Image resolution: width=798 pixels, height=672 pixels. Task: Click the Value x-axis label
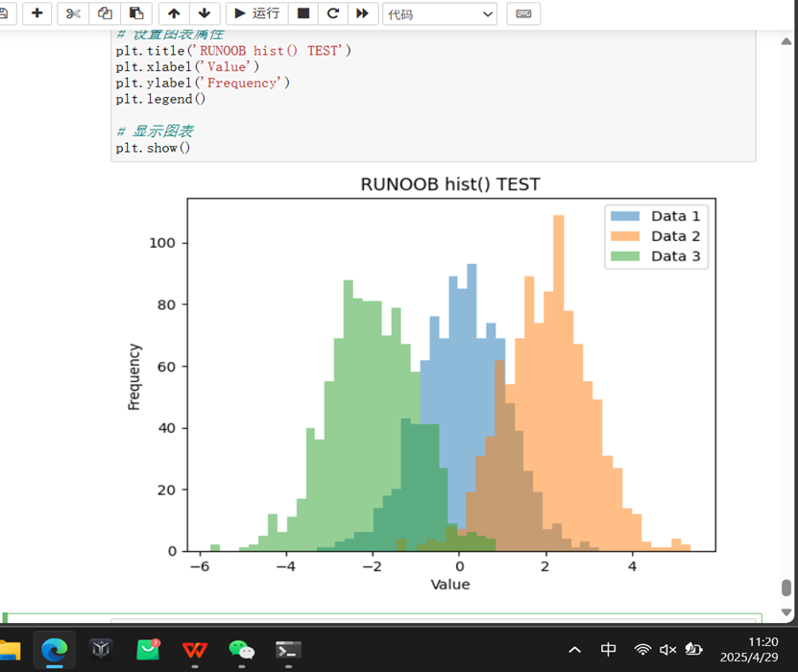(x=450, y=585)
